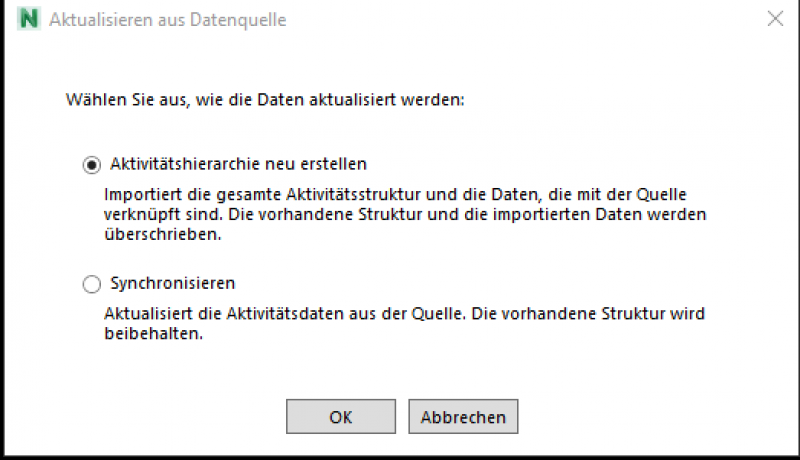Select the Aktivitätshierarchie neu erstellen radio button
The image size is (800, 460).
coord(92,163)
